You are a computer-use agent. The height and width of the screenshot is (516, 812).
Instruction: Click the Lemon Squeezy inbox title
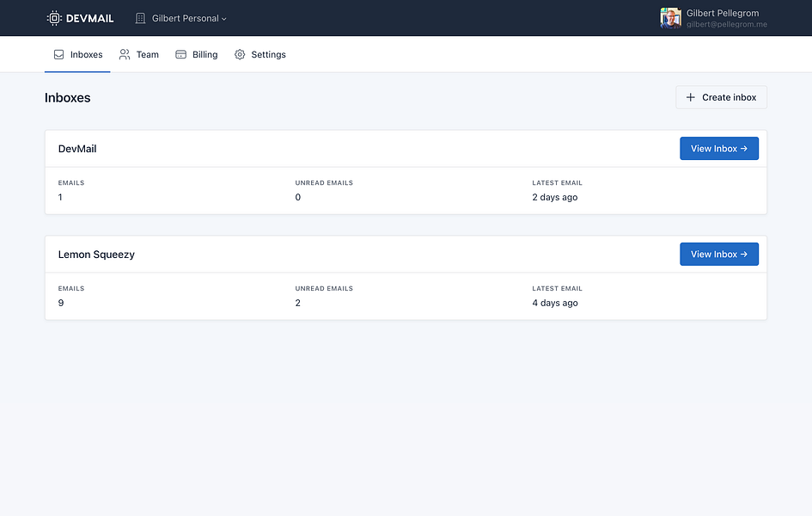[x=96, y=254]
